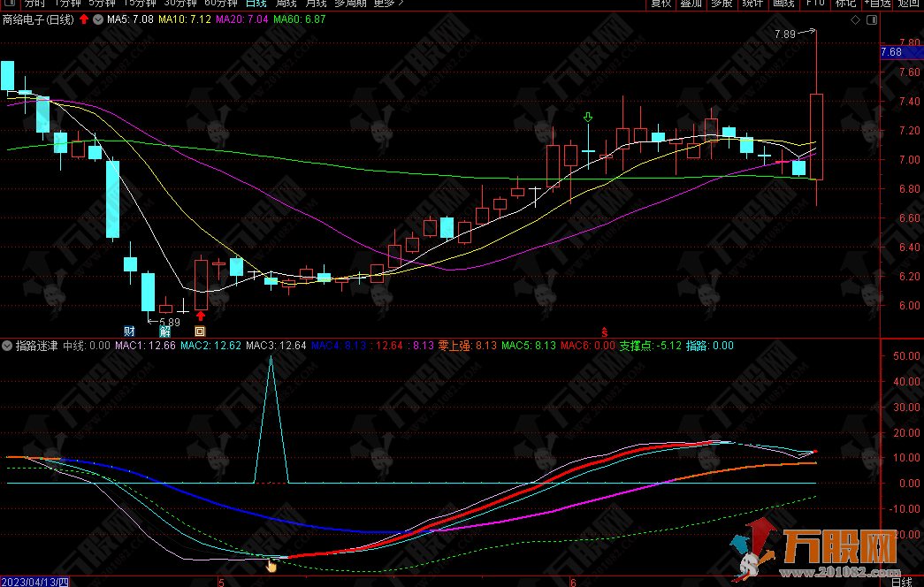Switch to the 分时 intraday tab
The height and width of the screenshot is (587, 924).
[x=34, y=3]
